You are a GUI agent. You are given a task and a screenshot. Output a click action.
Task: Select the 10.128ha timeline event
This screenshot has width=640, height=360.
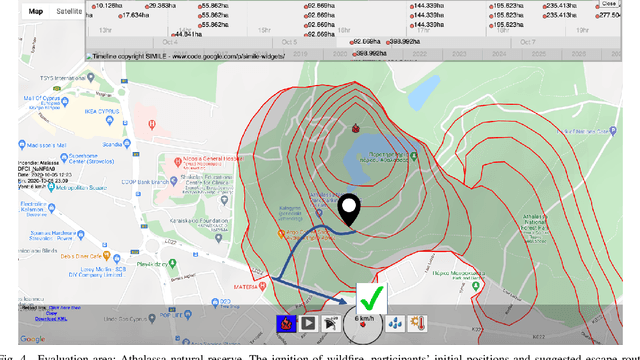(x=107, y=6)
